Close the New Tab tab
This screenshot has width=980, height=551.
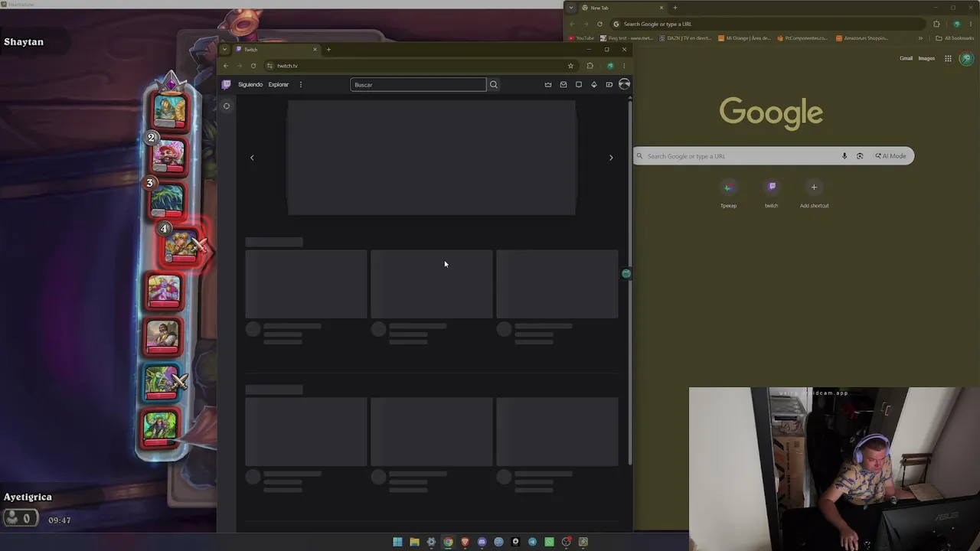[661, 8]
